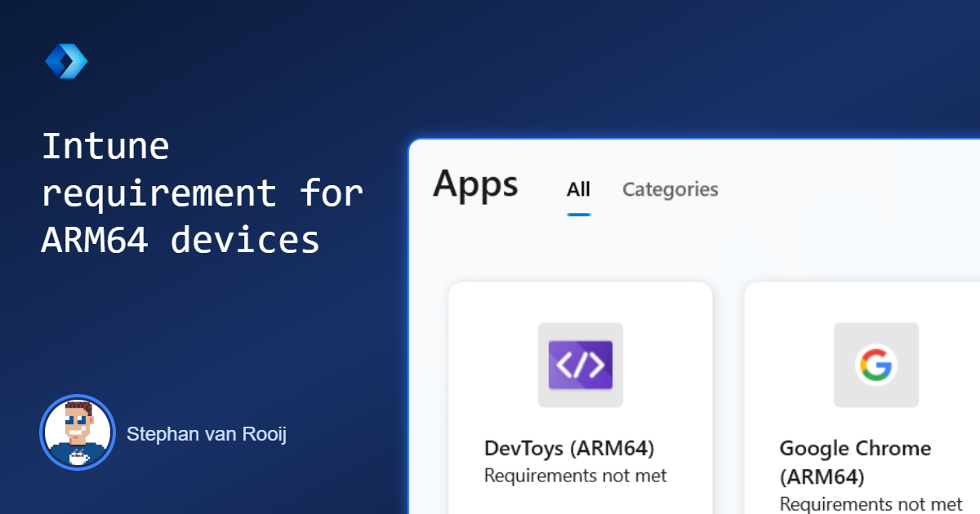Click the blue Intune logo icon
Image resolution: width=980 pixels, height=514 pixels.
(x=66, y=61)
